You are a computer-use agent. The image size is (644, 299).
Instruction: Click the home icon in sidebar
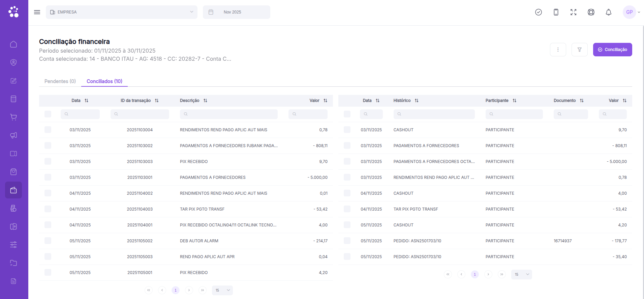click(x=13, y=44)
